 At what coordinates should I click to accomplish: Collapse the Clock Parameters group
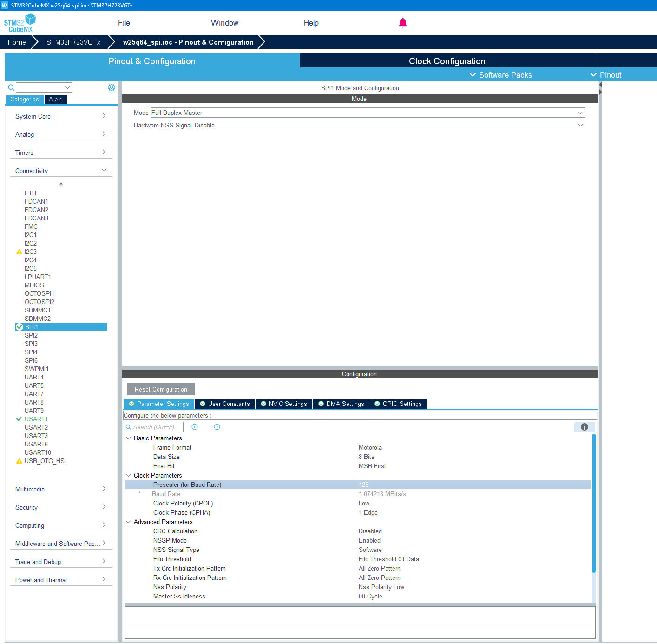point(128,475)
